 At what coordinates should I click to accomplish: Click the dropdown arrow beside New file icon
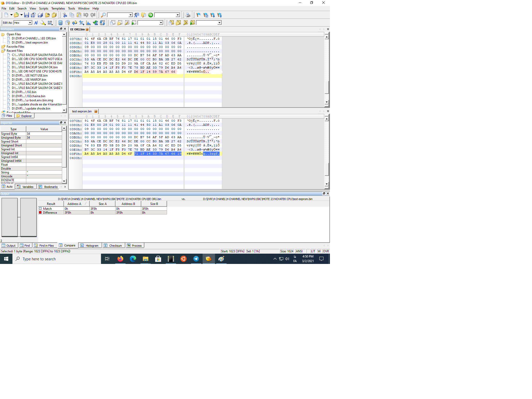click(11, 15)
